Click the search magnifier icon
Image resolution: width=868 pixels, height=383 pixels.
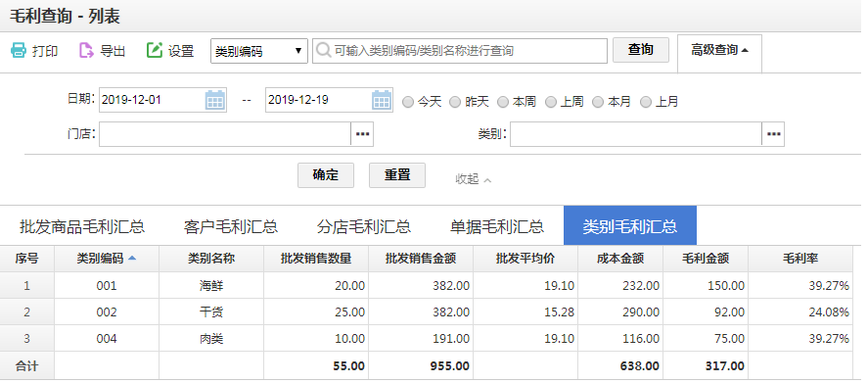click(324, 50)
